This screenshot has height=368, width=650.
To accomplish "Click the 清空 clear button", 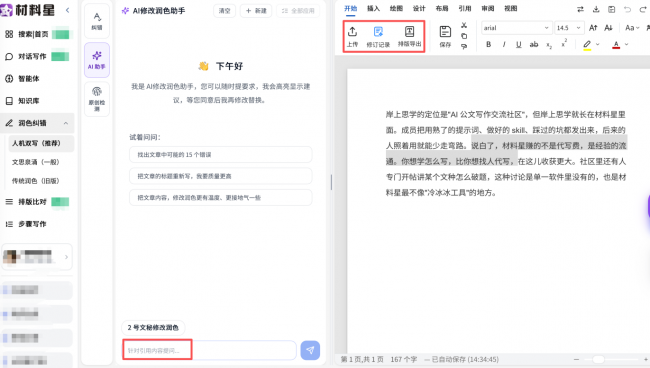I will [x=225, y=11].
